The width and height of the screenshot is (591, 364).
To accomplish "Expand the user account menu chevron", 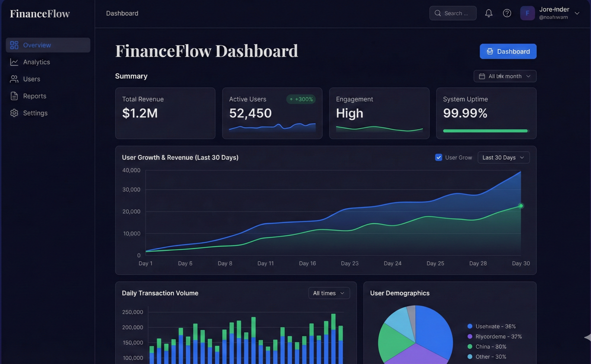I will [577, 13].
